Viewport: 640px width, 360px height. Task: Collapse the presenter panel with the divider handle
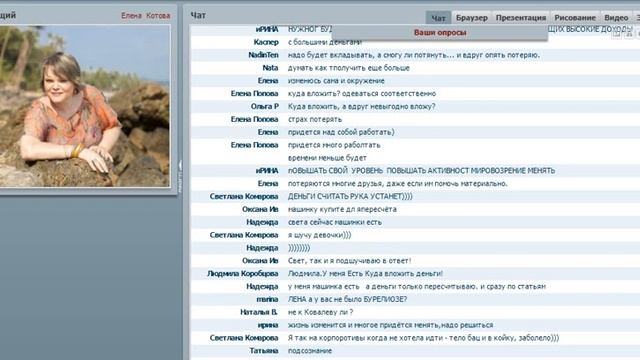point(180,176)
